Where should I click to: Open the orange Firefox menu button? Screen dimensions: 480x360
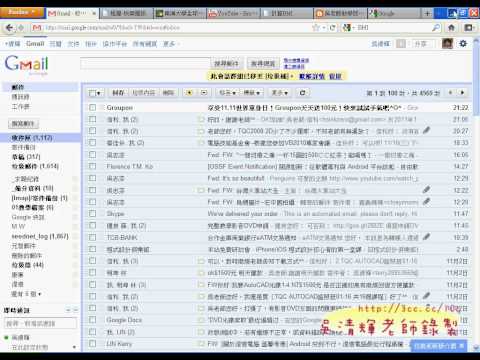(x=22, y=12)
